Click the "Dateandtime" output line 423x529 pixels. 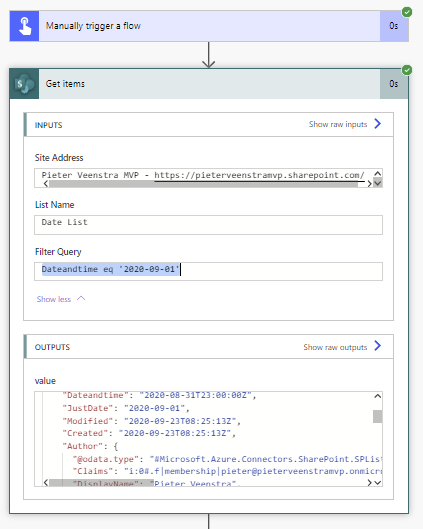click(x=159, y=395)
